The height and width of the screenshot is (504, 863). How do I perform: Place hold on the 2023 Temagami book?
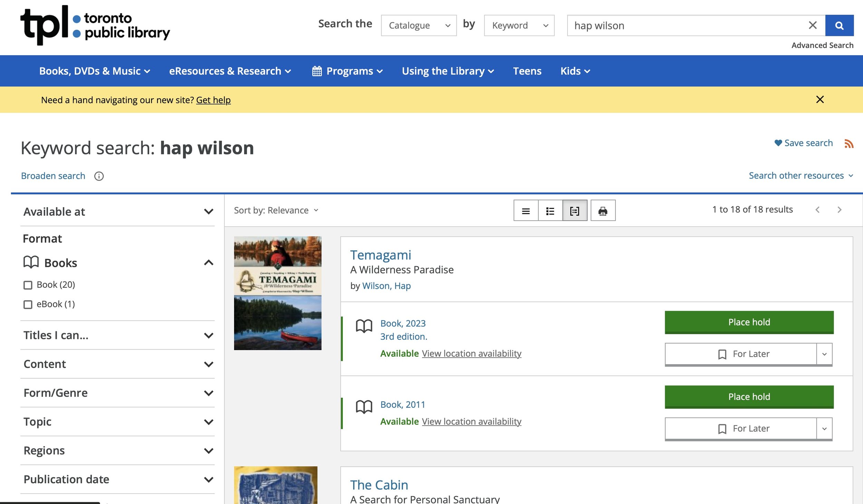tap(749, 322)
